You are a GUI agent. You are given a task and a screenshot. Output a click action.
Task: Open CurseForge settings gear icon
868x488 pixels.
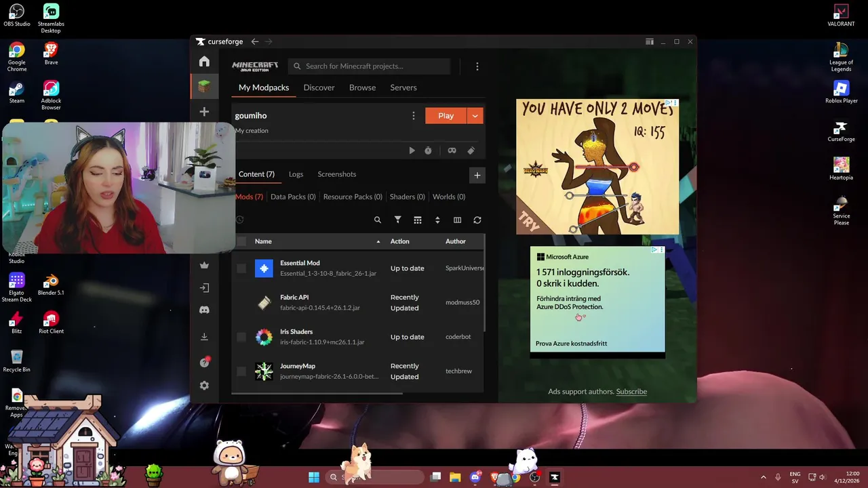[x=204, y=386]
